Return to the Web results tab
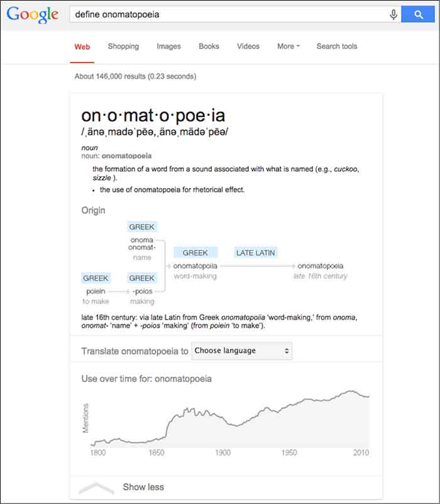Screen dimensions: 440x504 (82, 46)
